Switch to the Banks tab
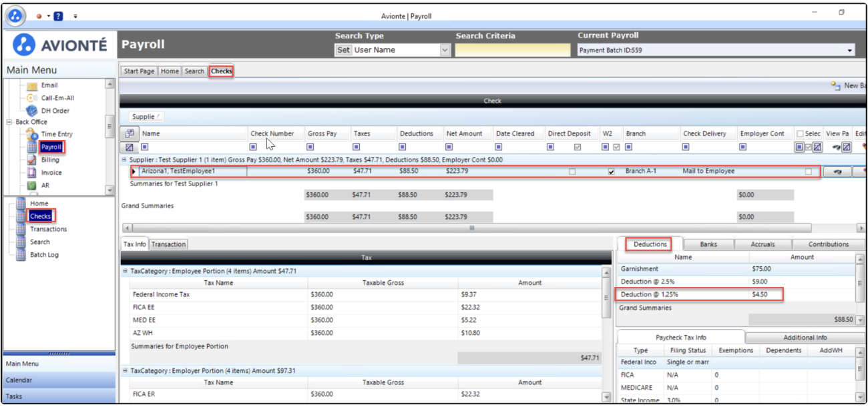Screen dimensions: 868x407 (x=708, y=244)
